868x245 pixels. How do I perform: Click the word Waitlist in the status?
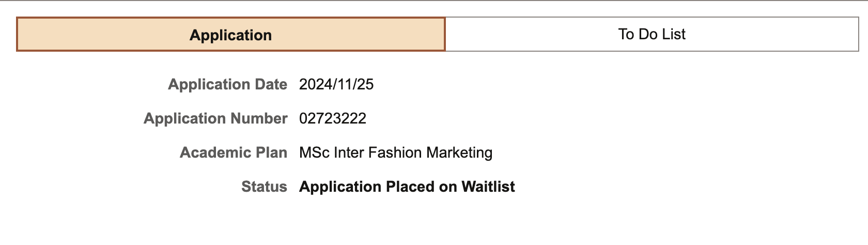[x=488, y=187]
